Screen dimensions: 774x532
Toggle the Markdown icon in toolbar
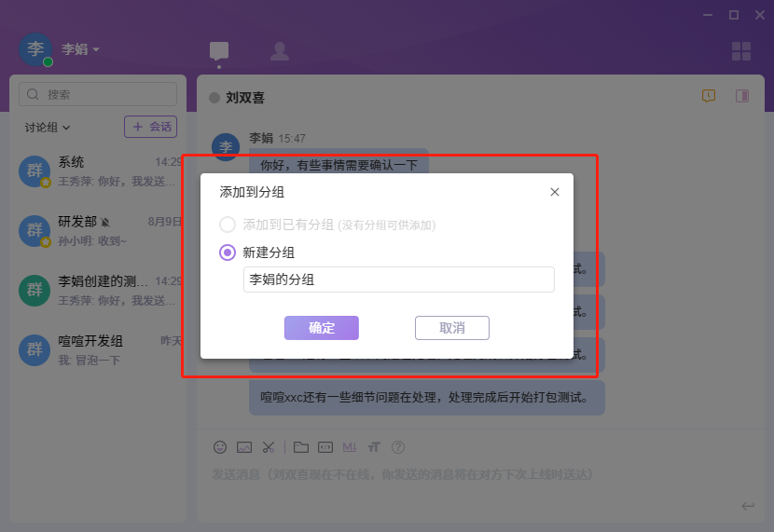[x=350, y=447]
